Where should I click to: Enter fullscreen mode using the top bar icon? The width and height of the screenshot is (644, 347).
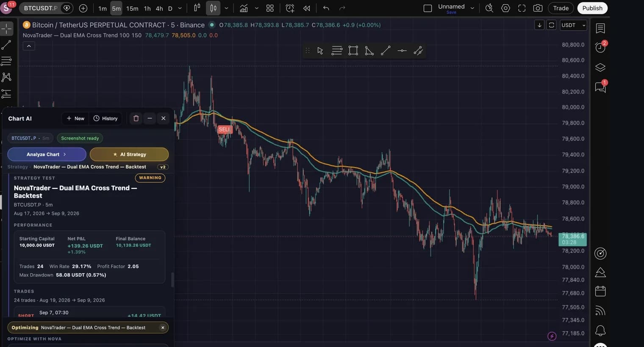[522, 8]
